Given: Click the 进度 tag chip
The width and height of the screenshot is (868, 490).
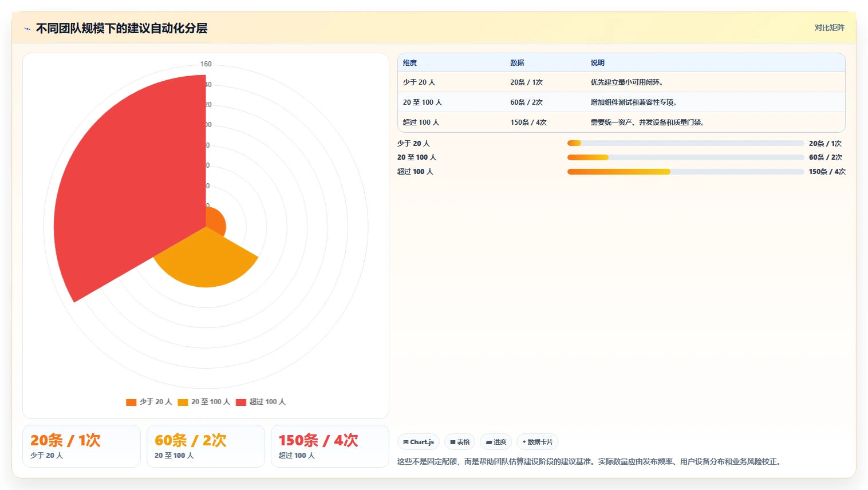Looking at the screenshot, I should [496, 442].
